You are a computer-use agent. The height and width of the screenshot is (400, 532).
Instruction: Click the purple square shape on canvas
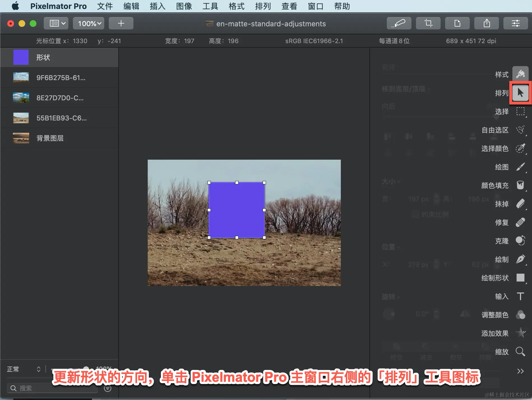click(x=237, y=210)
